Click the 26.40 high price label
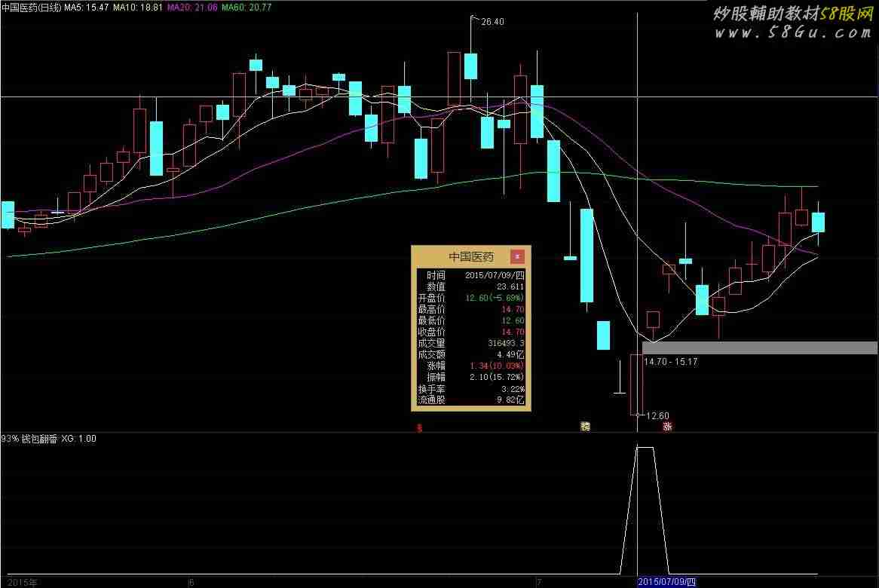Screen dimensions: 879x588 [492, 22]
